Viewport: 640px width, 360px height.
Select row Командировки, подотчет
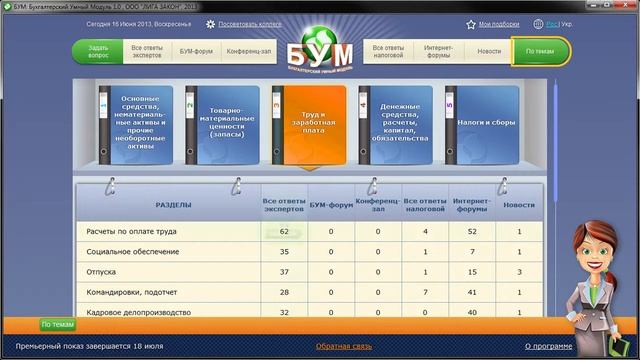tap(310, 292)
